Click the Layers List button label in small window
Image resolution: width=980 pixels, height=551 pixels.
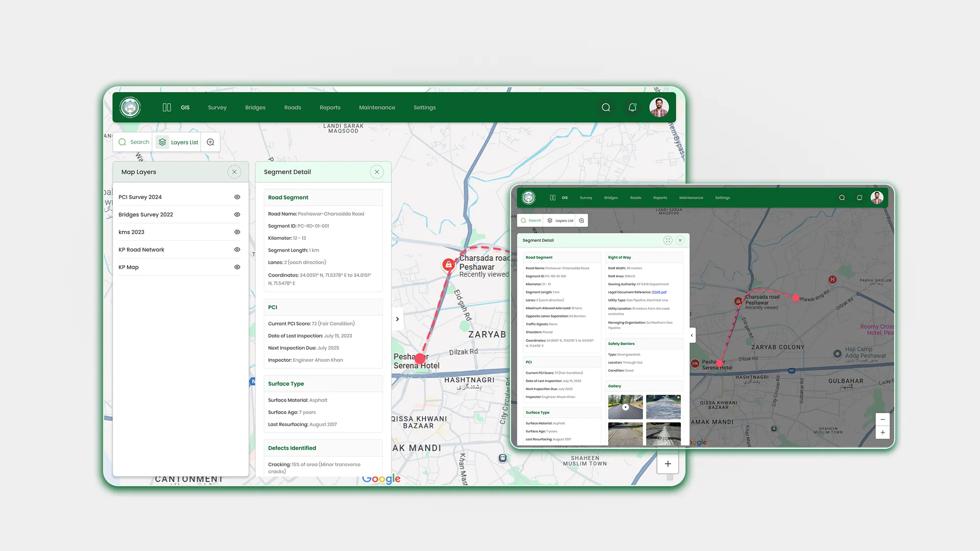[564, 221]
